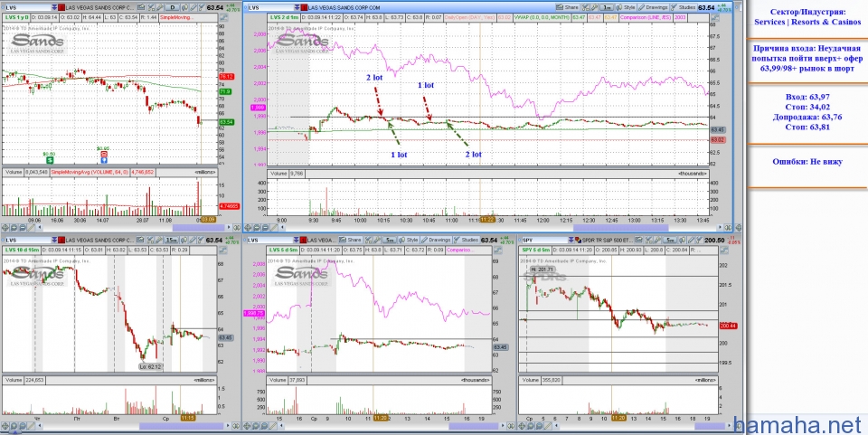Click zoom-in icon below LVS daily chart

[14, 228]
